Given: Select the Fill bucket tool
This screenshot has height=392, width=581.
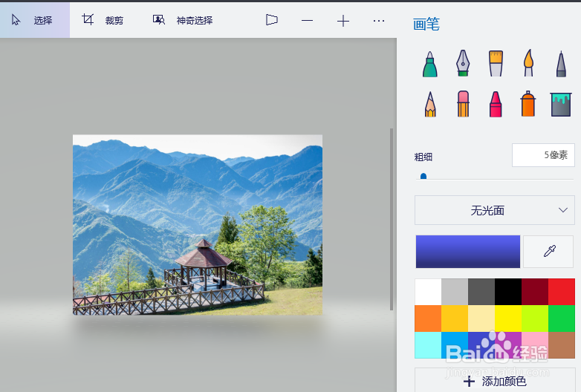Looking at the screenshot, I should tap(561, 105).
